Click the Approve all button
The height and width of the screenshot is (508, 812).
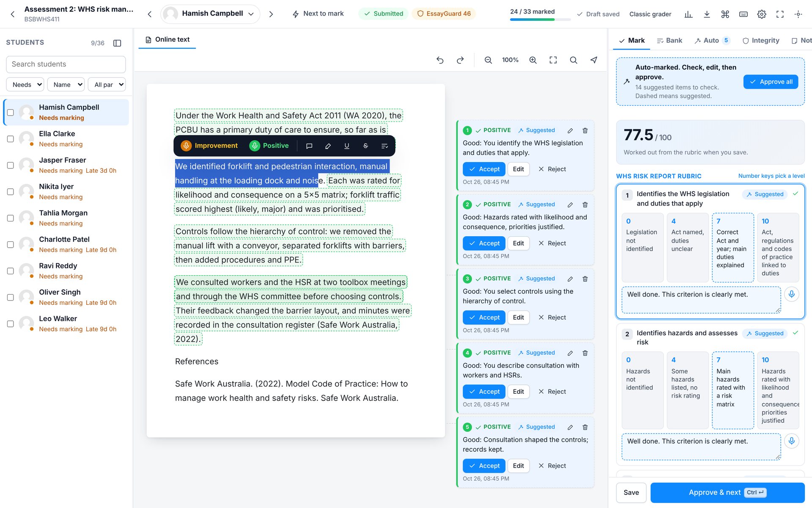771,82
